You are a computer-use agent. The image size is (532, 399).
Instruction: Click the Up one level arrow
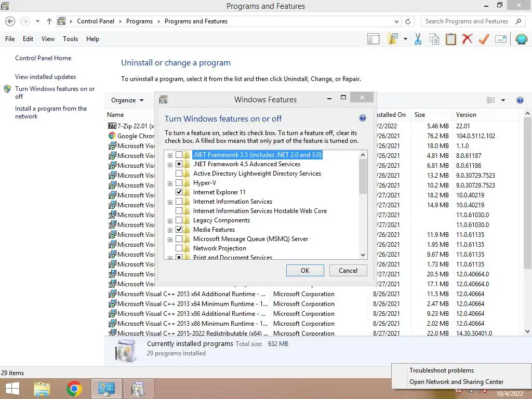click(x=49, y=21)
